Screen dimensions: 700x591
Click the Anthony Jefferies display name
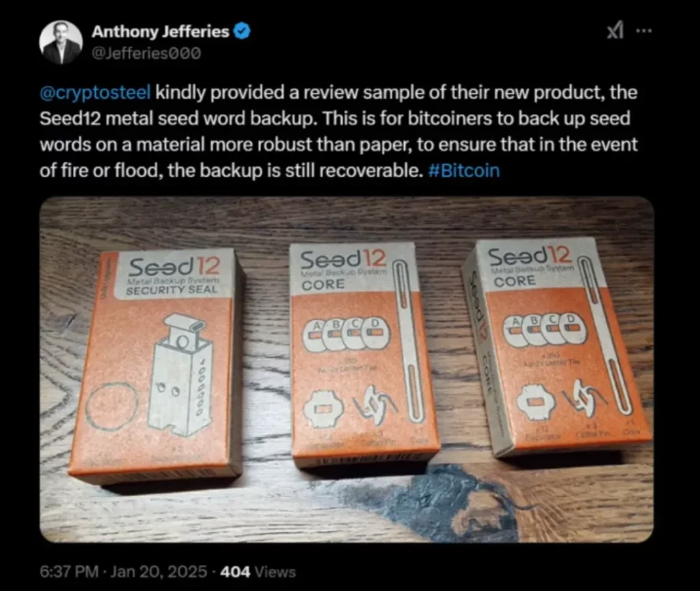click(x=160, y=31)
